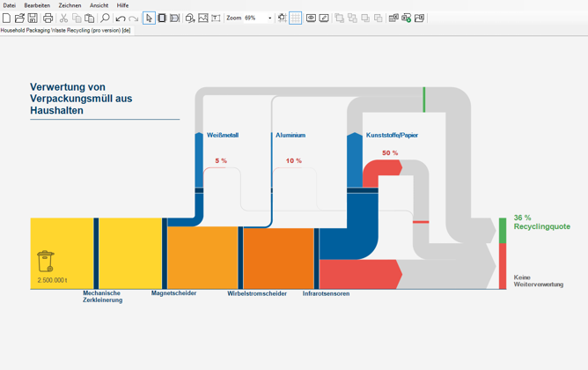Screen dimensions: 588x370
Task: Click the live link icon with green dot
Action: (407, 18)
